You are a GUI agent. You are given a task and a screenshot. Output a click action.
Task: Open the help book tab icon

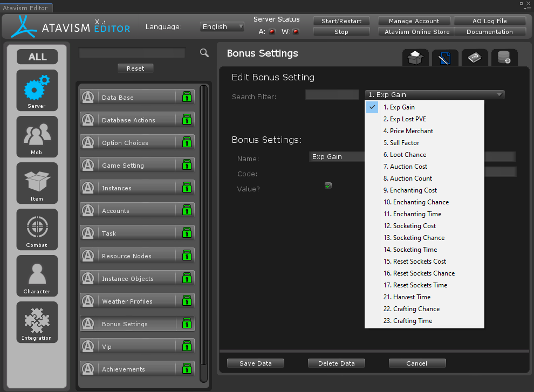475,58
